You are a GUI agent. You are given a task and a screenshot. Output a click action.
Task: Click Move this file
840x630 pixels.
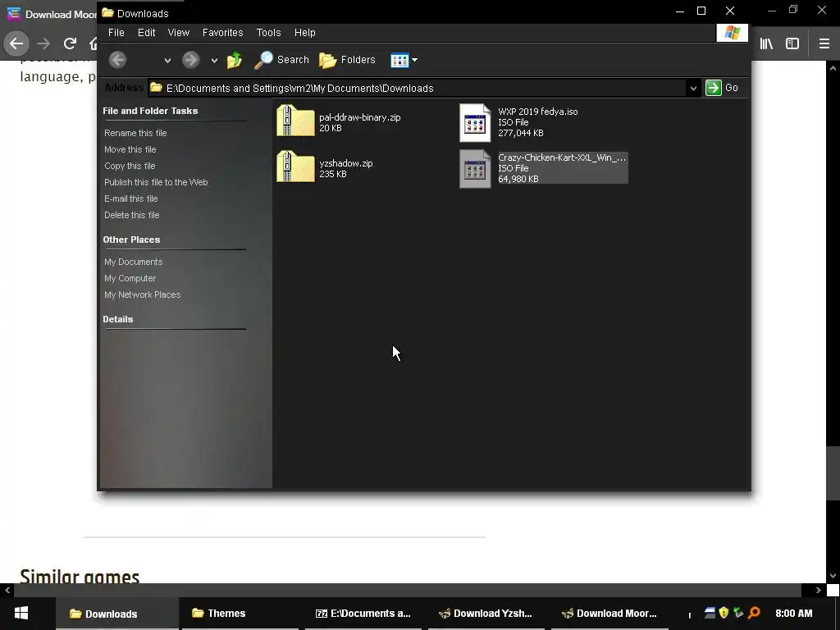tap(130, 149)
